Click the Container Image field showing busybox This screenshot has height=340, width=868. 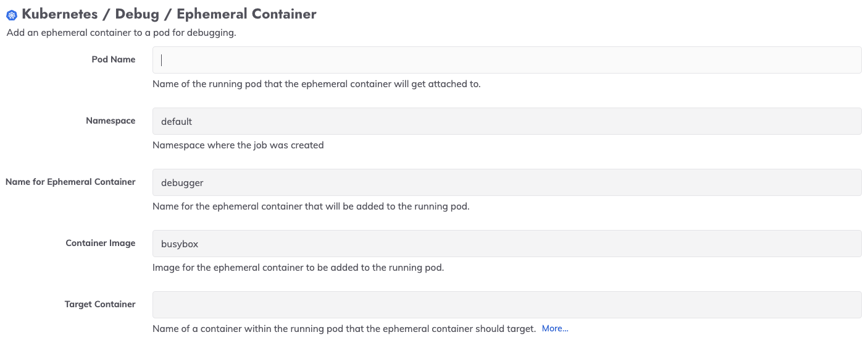pyautogui.click(x=507, y=244)
